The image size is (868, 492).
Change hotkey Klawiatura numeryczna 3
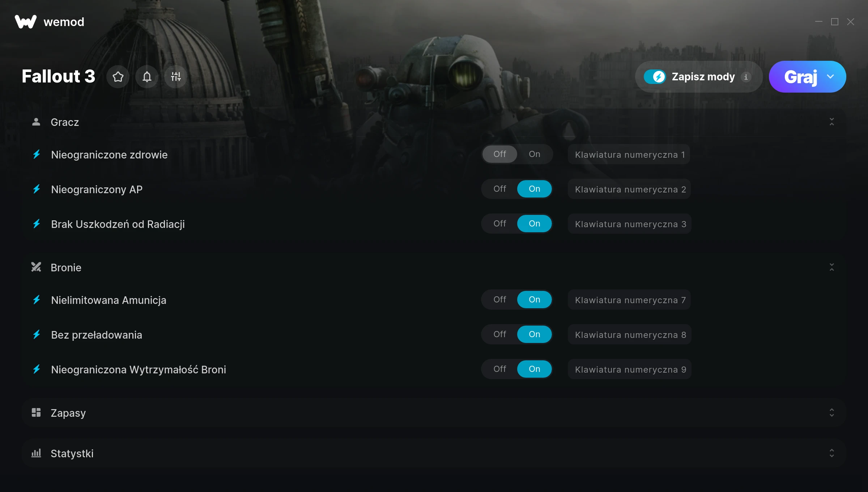pos(630,224)
